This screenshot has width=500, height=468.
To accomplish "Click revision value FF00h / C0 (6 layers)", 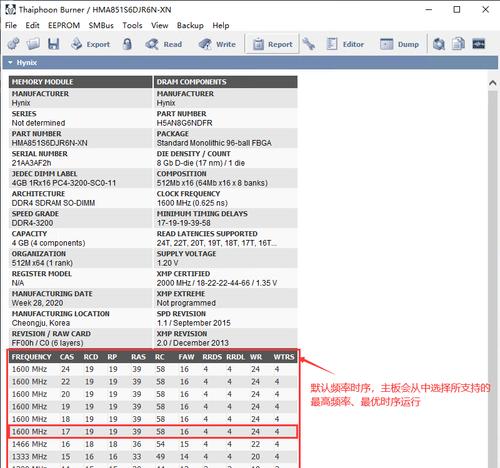I will point(47,343).
